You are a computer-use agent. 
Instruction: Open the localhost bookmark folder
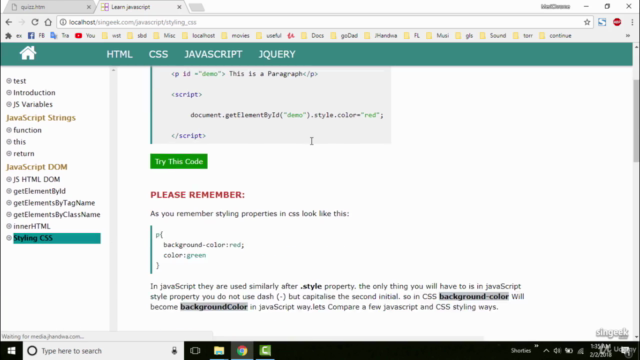click(x=199, y=36)
